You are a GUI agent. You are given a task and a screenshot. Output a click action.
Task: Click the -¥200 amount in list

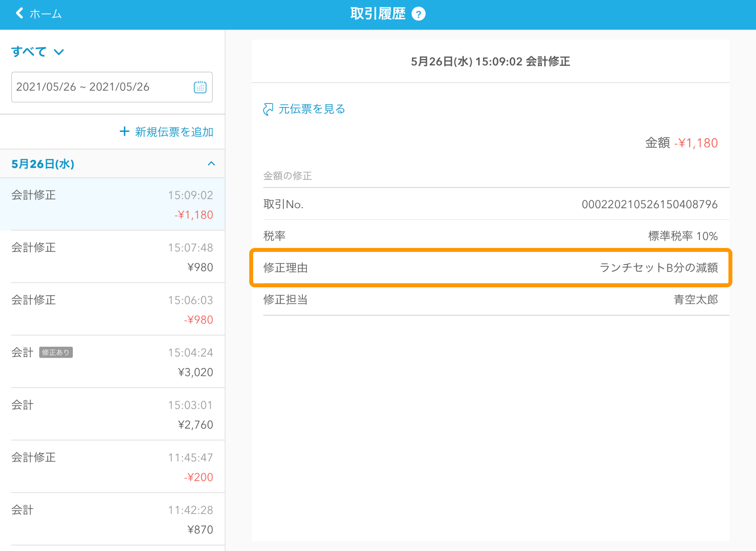click(198, 477)
